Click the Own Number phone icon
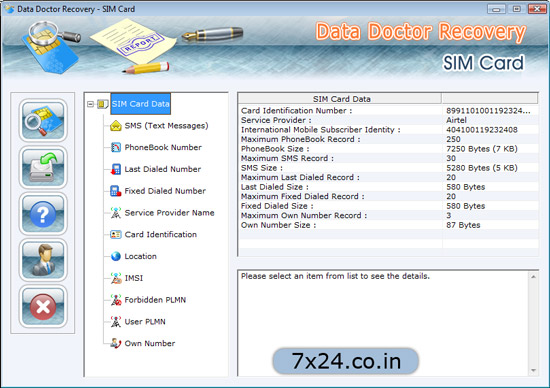Screen dimensions: 550x388 click(115, 343)
